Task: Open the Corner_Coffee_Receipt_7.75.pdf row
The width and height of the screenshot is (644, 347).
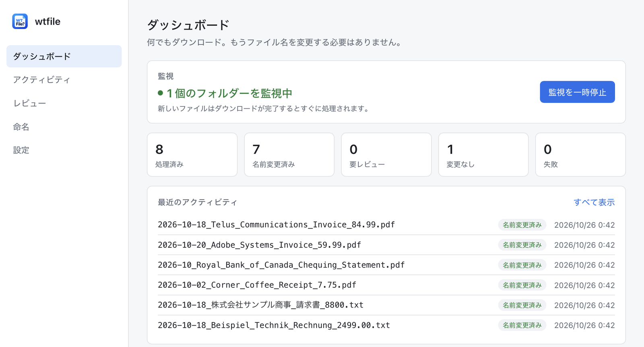Action: click(386, 285)
